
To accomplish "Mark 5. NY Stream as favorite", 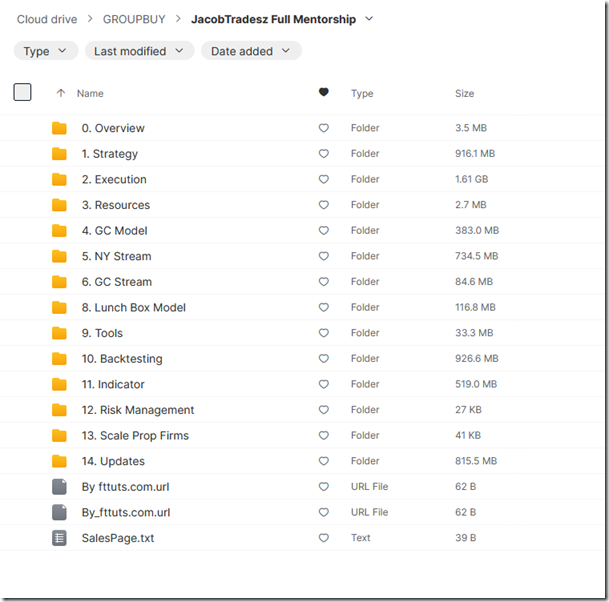I will click(324, 256).
